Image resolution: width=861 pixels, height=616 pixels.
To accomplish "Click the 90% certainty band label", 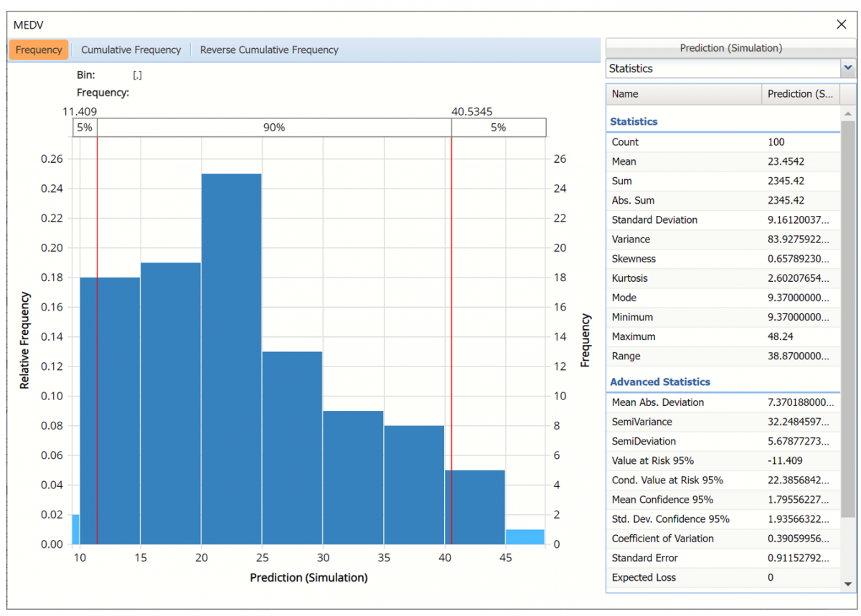I will pos(273,128).
